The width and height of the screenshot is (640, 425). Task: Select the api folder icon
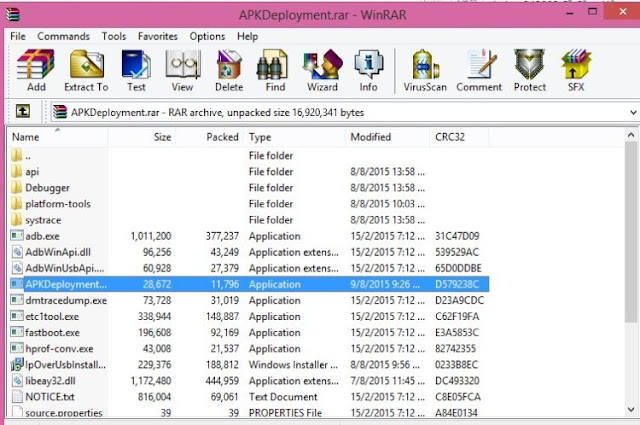click(x=17, y=171)
